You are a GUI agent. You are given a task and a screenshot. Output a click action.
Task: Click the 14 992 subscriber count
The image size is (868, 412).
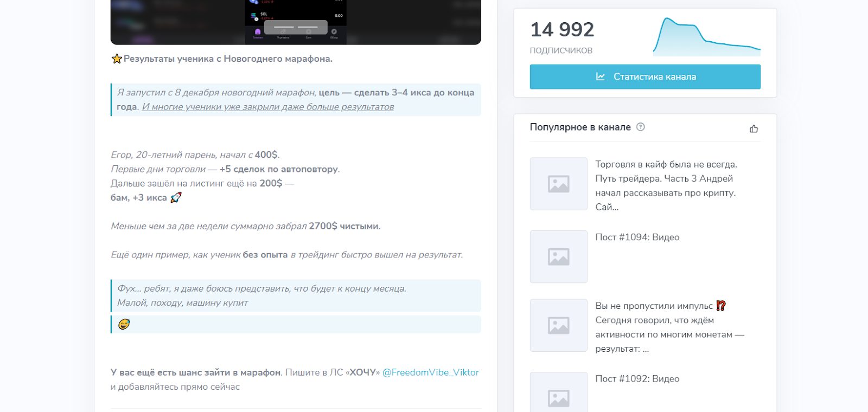(562, 29)
